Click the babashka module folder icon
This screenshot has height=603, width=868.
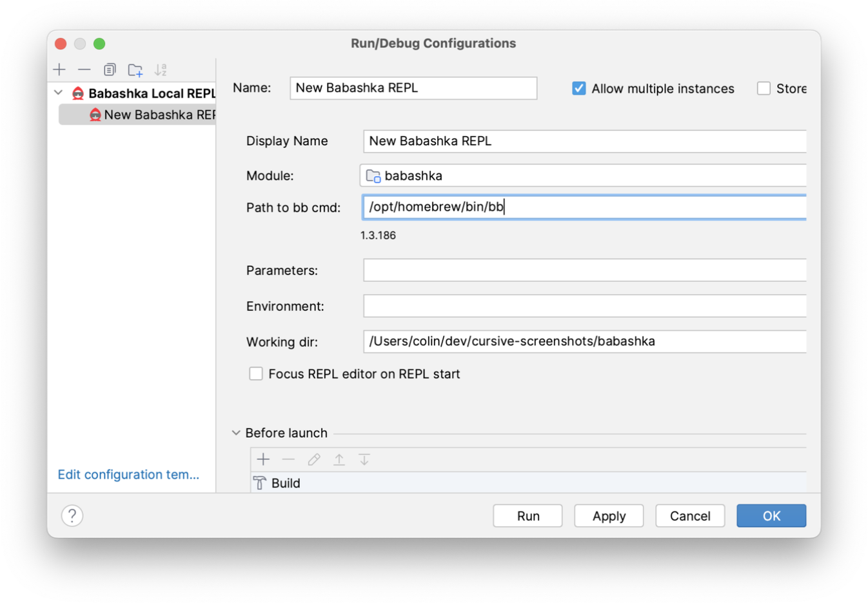point(373,175)
